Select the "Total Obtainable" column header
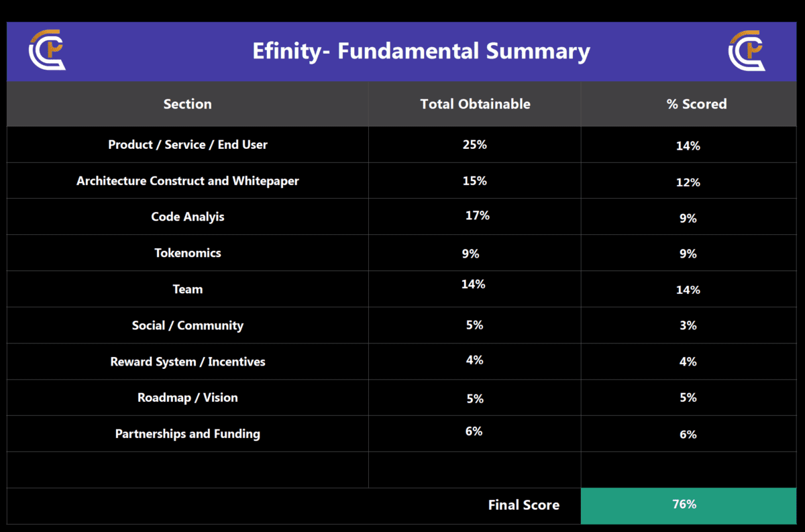The height and width of the screenshot is (532, 805). [x=475, y=104]
